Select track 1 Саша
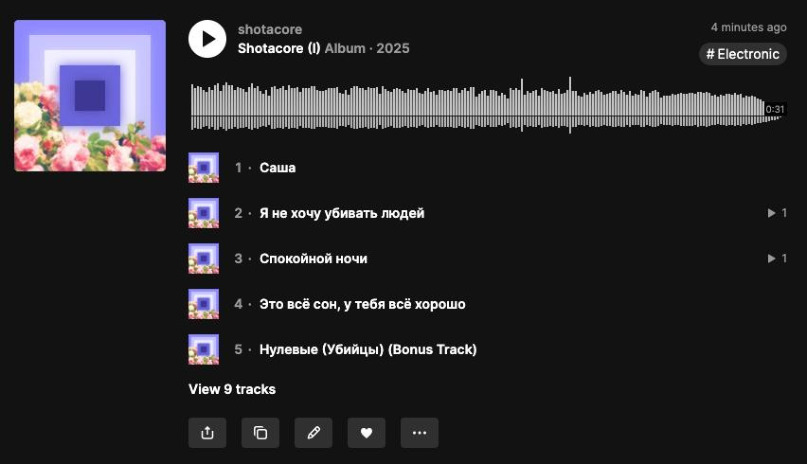The height and width of the screenshot is (464, 807). [x=487, y=168]
